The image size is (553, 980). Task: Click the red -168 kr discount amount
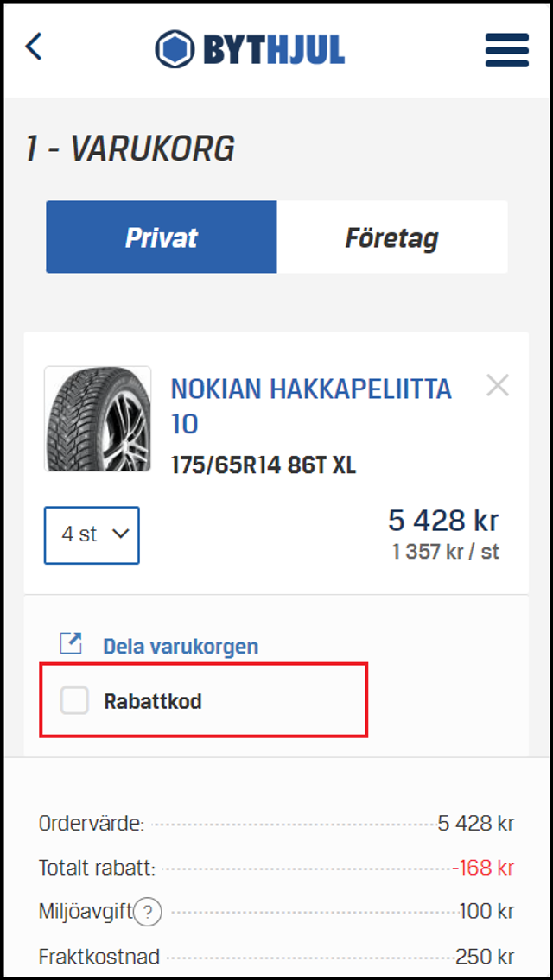pos(482,868)
